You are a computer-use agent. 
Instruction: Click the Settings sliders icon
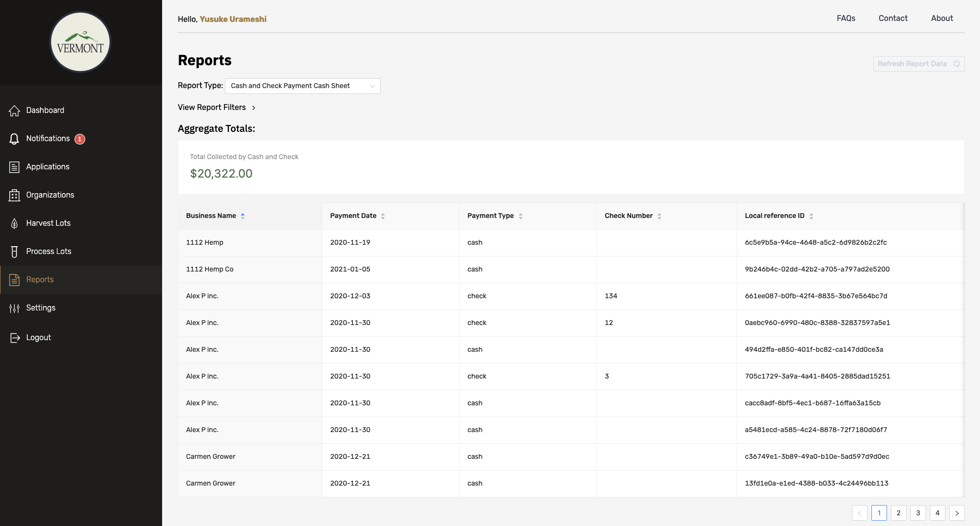[14, 308]
